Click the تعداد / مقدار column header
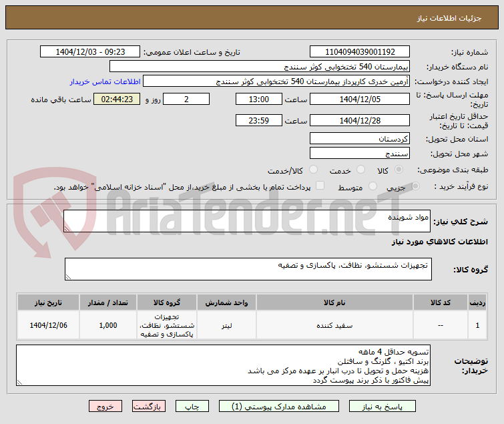Viewport: 504px width, 424px height. coord(108,302)
